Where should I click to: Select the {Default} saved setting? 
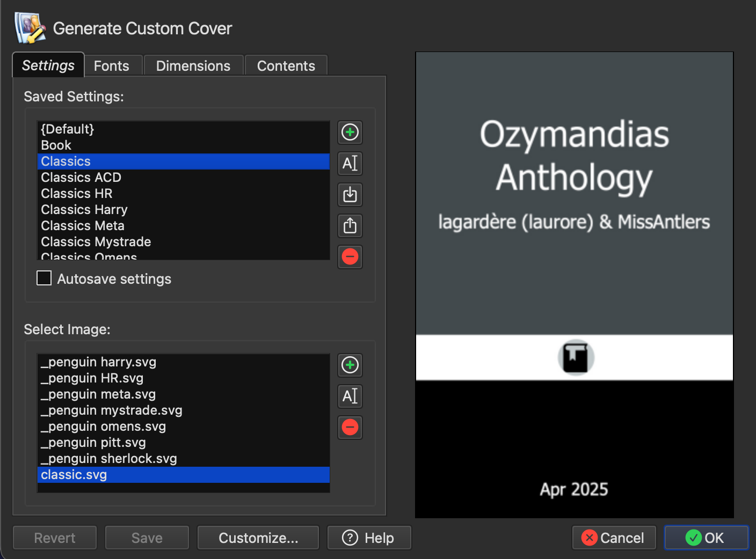184,129
